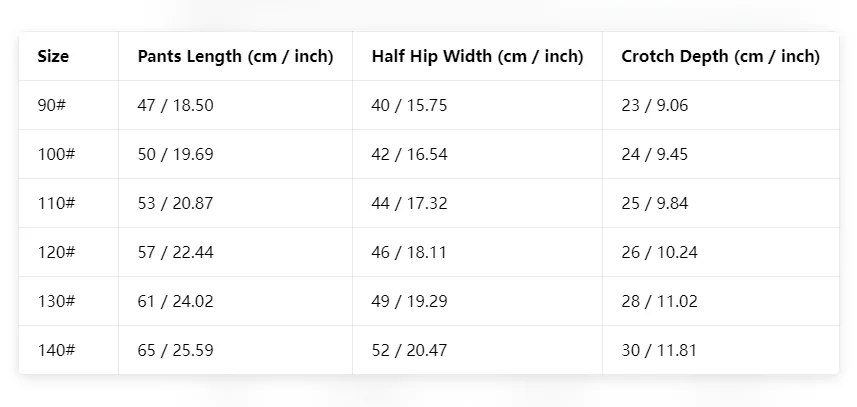
Task: Click the 47 / 18.50 pants length value
Action: [x=175, y=105]
